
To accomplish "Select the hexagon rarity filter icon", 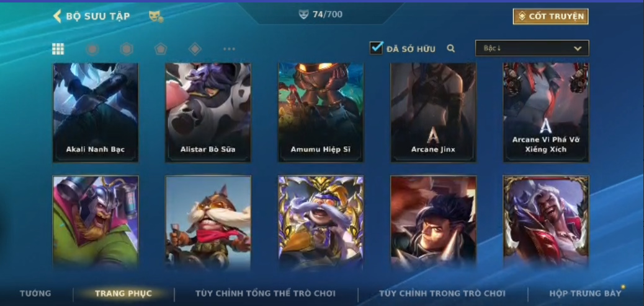I will 127,49.
